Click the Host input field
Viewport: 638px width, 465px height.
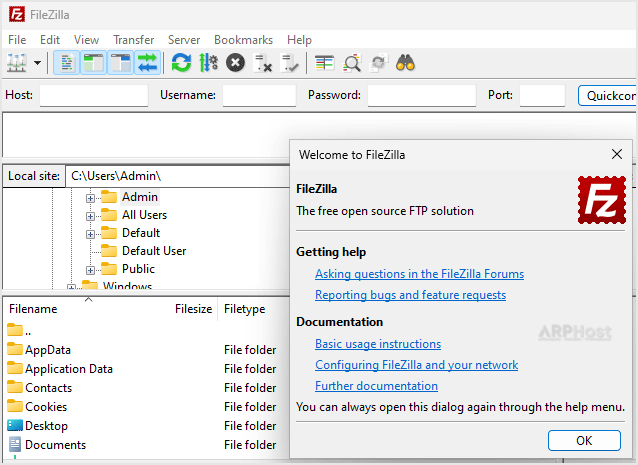93,95
